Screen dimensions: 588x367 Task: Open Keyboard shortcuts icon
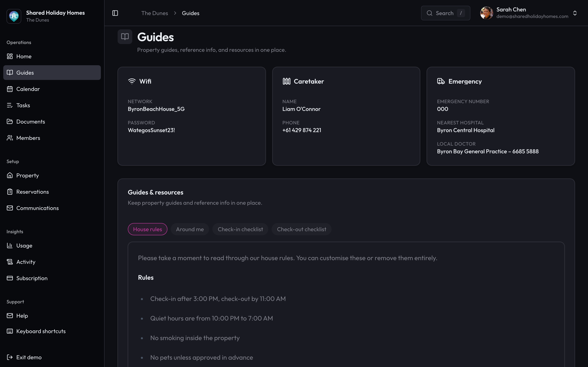click(x=10, y=331)
